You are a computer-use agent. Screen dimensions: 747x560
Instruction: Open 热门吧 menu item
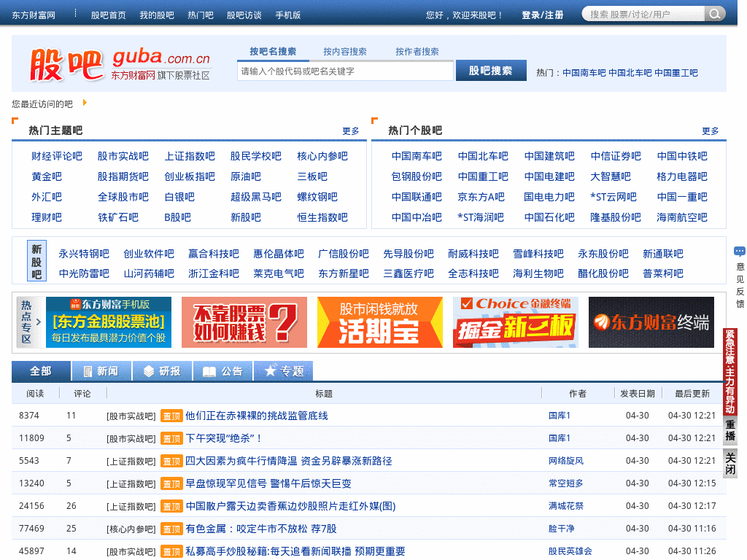coord(201,15)
